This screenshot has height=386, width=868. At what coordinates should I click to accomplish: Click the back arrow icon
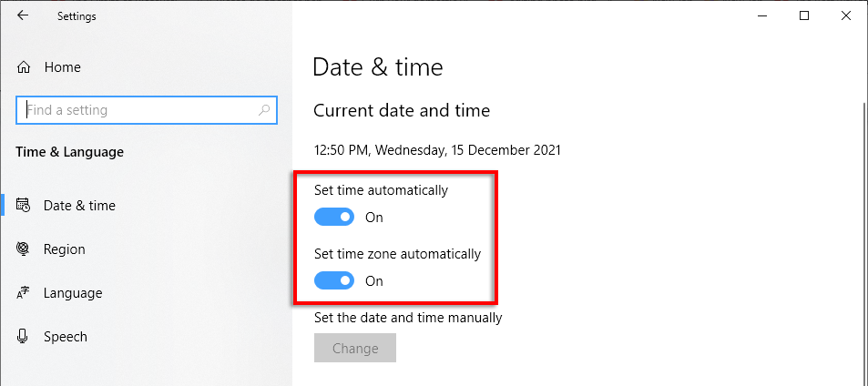tap(23, 15)
